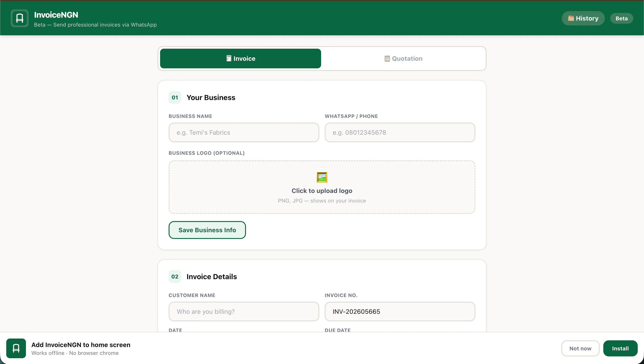Switch to the Quotation tab
The image size is (644, 364).
pyautogui.click(x=403, y=59)
